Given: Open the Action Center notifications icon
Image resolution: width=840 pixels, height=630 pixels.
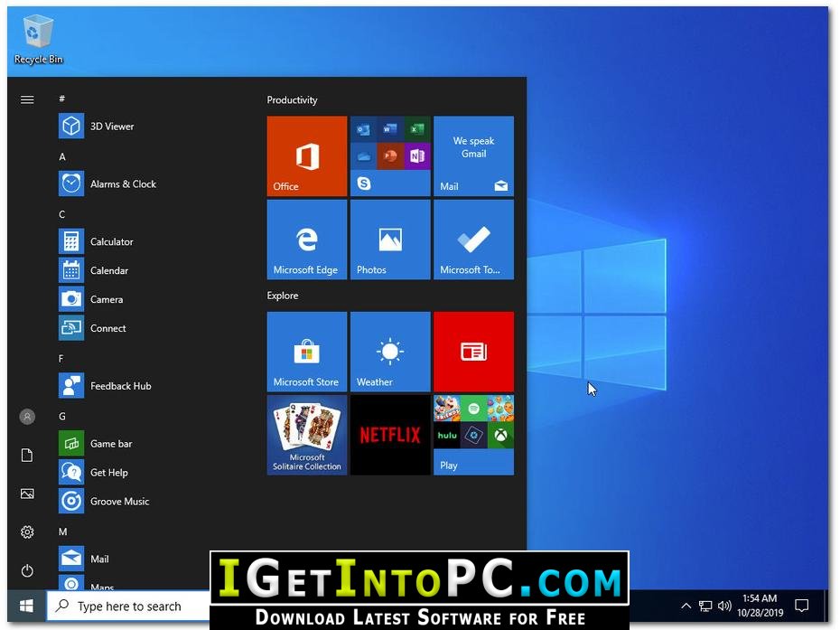Looking at the screenshot, I should coord(801,606).
